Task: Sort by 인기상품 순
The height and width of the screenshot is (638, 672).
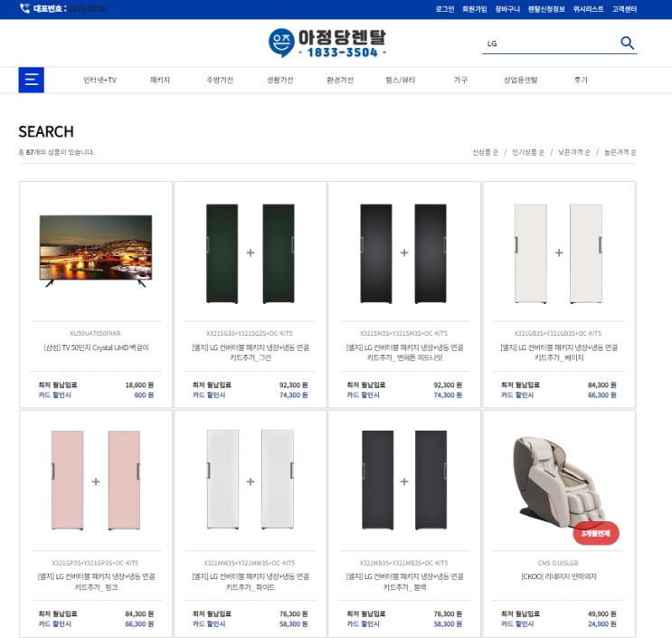Action: point(528,152)
